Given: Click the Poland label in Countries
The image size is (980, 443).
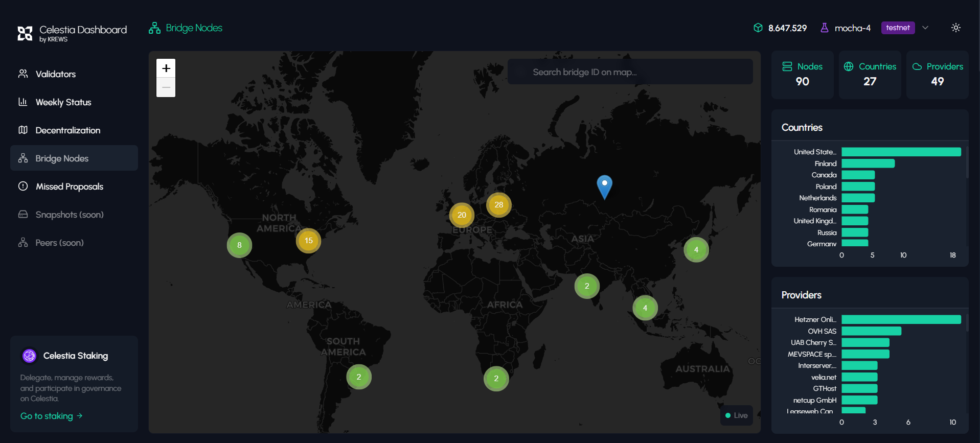Looking at the screenshot, I should coord(826,186).
